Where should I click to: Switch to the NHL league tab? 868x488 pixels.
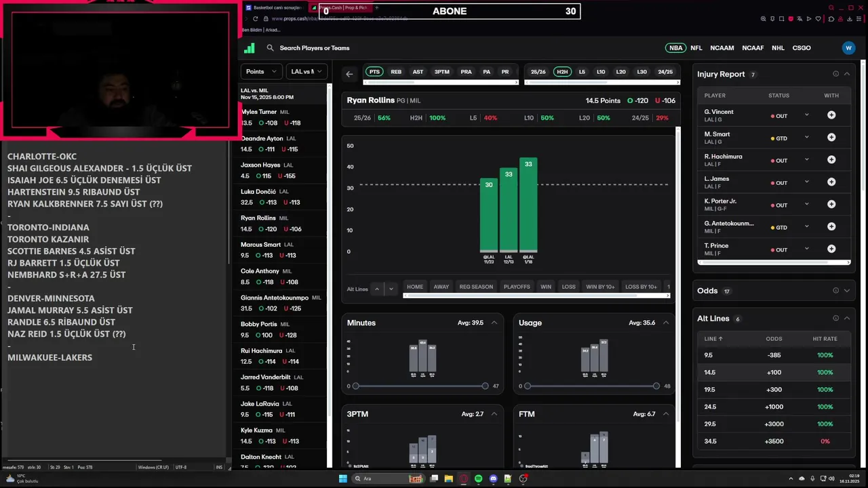coord(778,48)
